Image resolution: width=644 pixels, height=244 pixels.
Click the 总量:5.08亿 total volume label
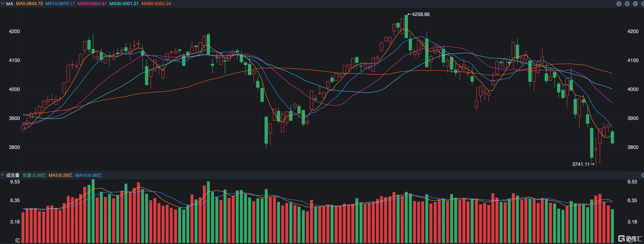34,175
